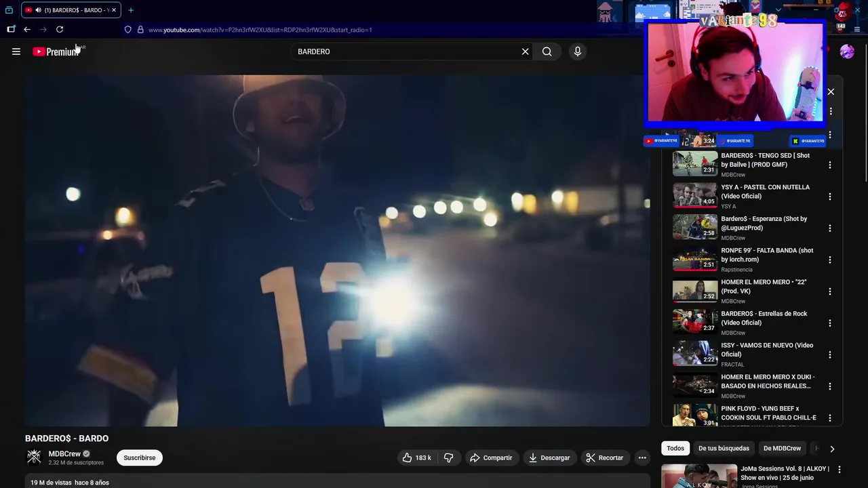
Task: Open mix playlist options menu
Action: tap(831, 111)
